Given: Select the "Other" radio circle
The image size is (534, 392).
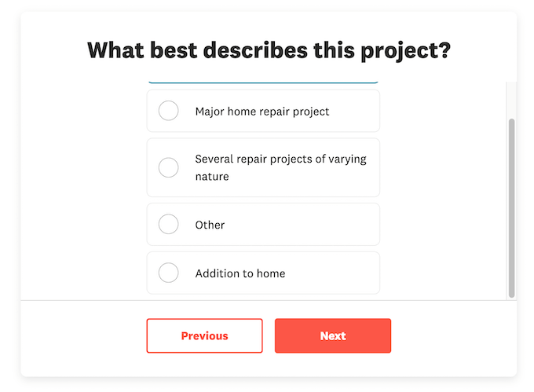Looking at the screenshot, I should point(169,225).
